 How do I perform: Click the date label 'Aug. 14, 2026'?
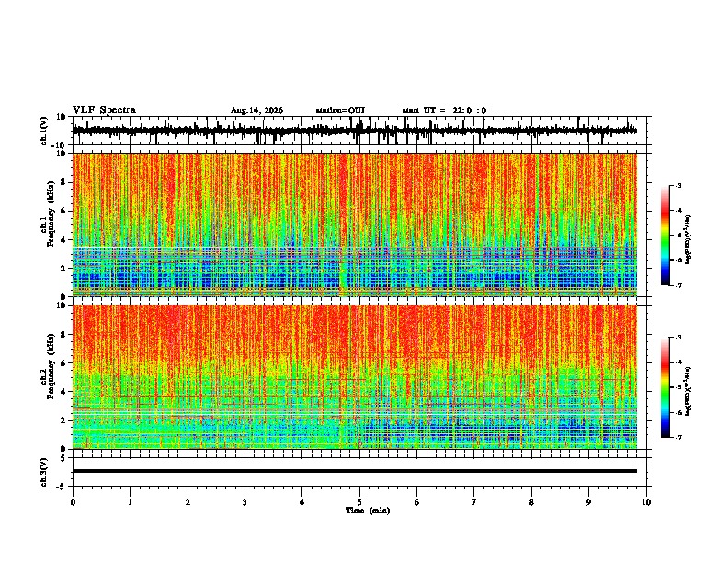click(256, 110)
